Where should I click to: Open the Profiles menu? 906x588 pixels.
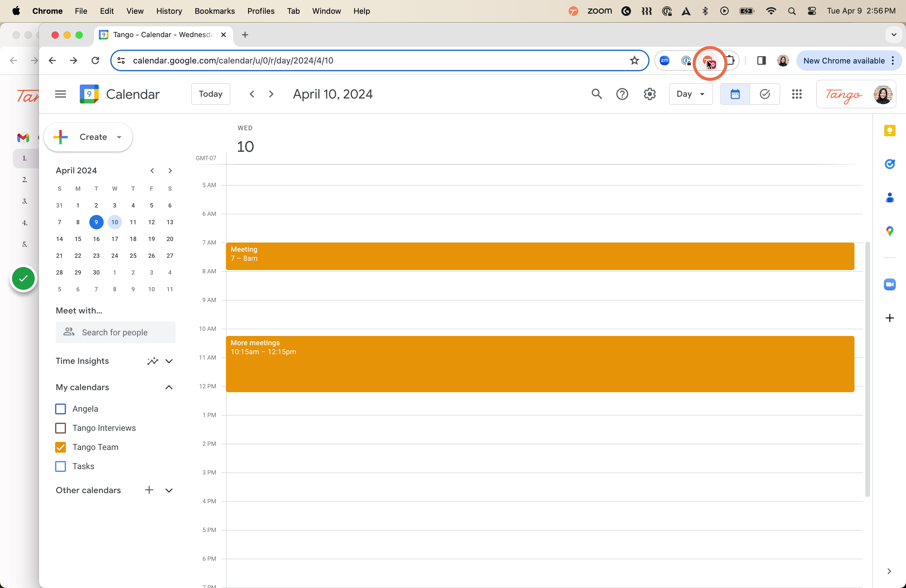[x=261, y=11]
